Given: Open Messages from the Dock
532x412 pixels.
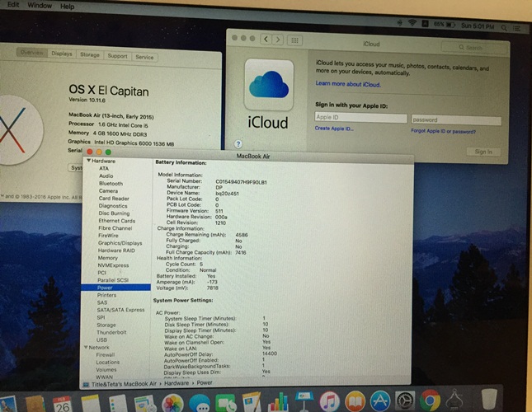Looking at the screenshot, I should [x=199, y=404].
